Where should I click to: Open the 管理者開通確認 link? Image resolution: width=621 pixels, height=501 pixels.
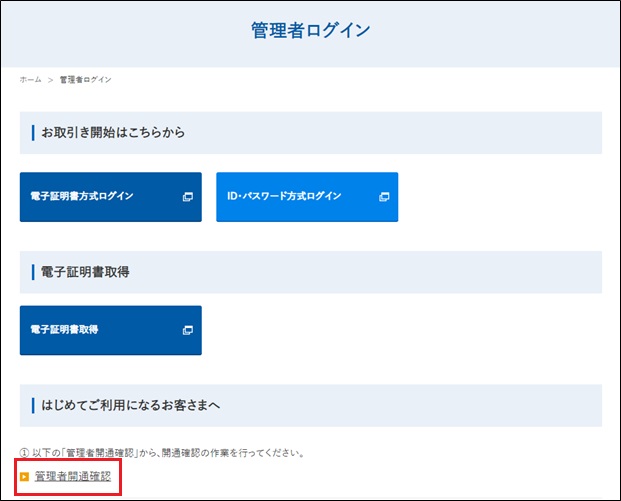click(72, 477)
